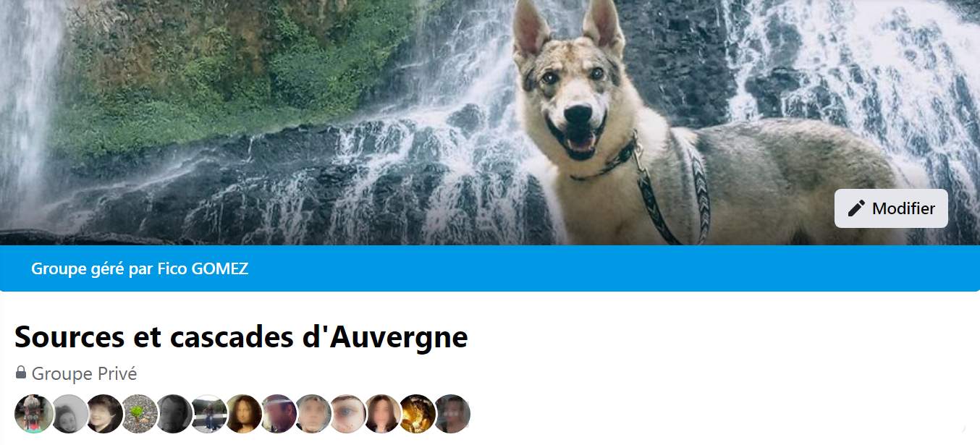Select the Mona Lisa painting member avatar
980x445 pixels.
pyautogui.click(x=243, y=414)
